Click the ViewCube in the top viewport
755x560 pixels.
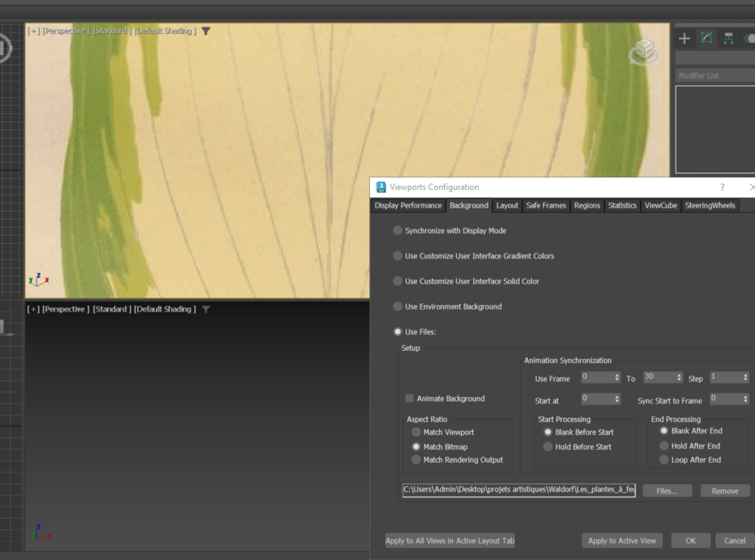(644, 51)
